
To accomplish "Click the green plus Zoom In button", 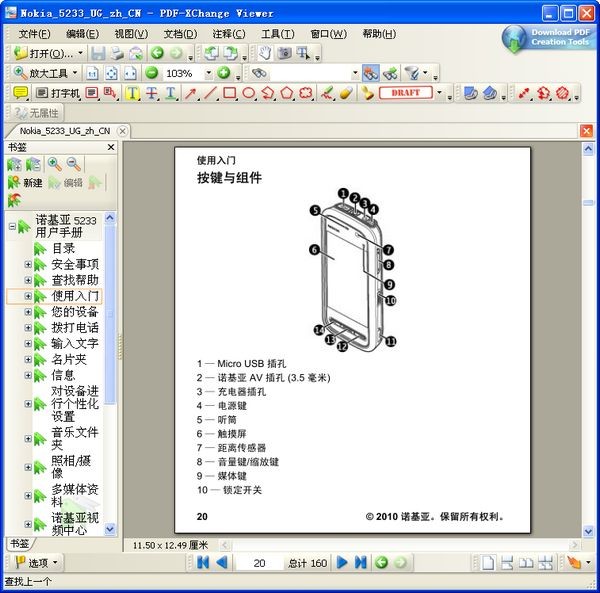I will [x=223, y=73].
